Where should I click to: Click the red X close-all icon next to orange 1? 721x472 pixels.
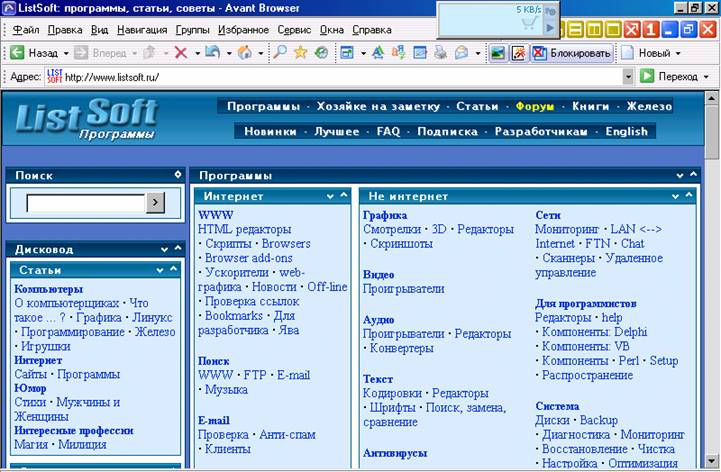coord(632,30)
